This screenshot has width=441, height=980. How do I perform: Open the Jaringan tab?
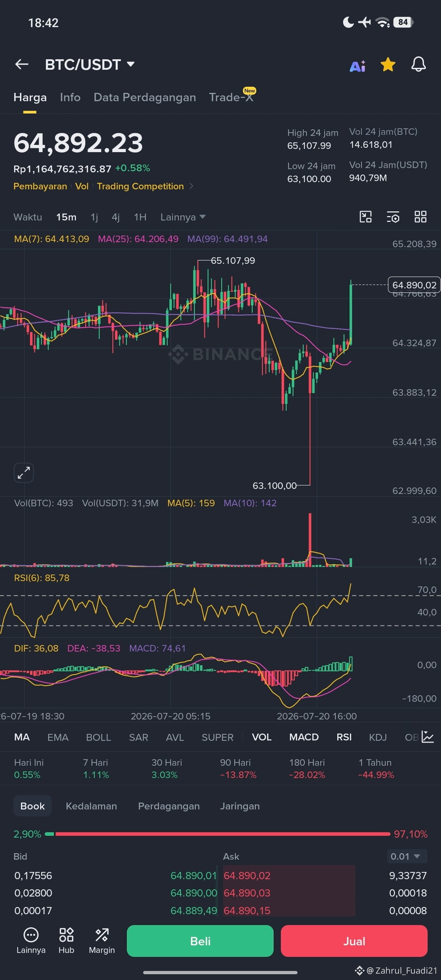(x=240, y=806)
